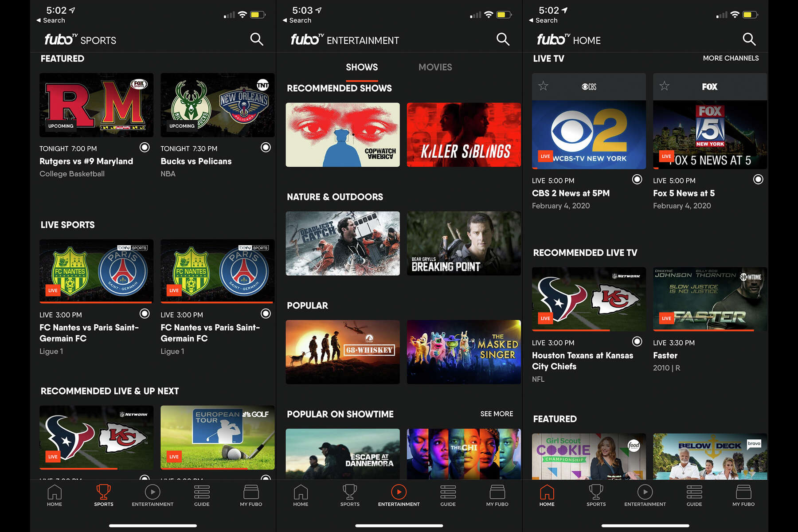Open search on the Sports screen
The image size is (798, 532).
coord(257,39)
